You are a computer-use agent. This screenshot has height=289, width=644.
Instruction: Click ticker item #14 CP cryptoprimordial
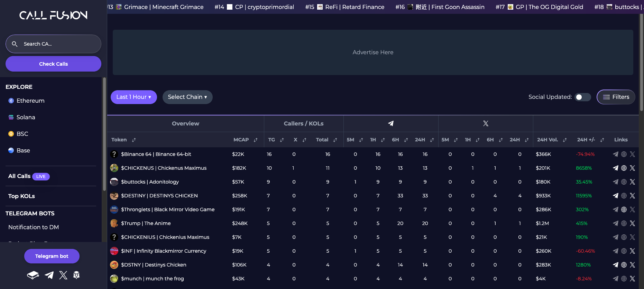[254, 7]
